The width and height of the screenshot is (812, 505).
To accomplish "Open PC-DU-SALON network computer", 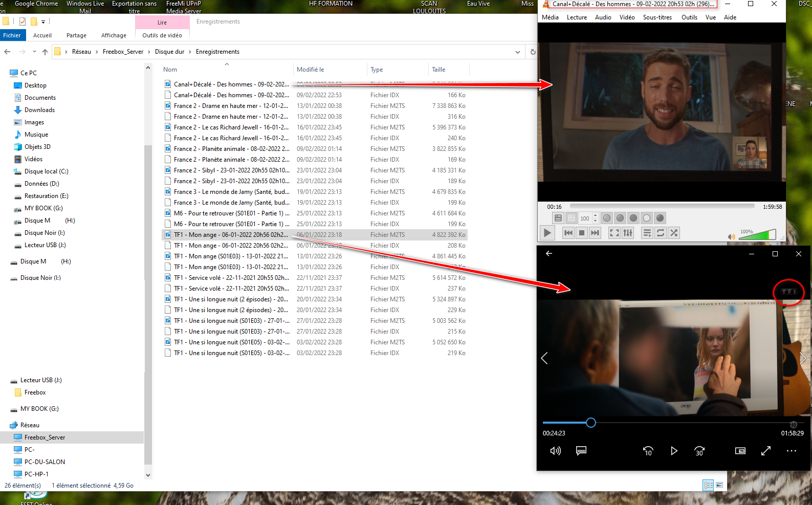I will click(45, 462).
